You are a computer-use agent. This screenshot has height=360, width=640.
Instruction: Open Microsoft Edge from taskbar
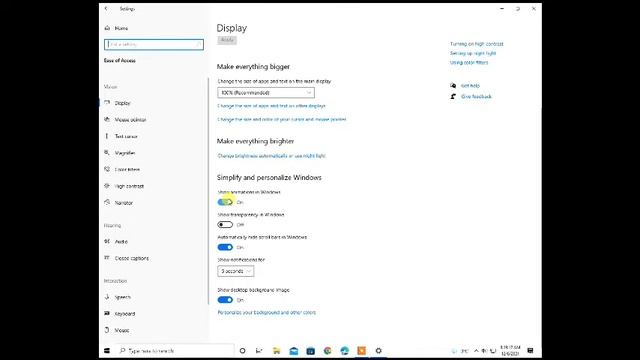click(344, 351)
